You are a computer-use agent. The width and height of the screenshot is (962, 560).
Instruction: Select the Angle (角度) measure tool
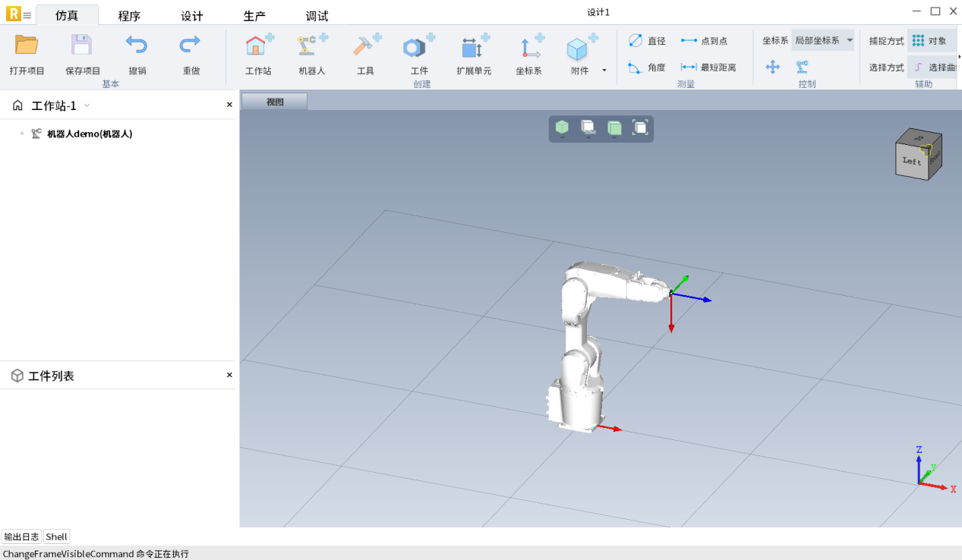647,68
